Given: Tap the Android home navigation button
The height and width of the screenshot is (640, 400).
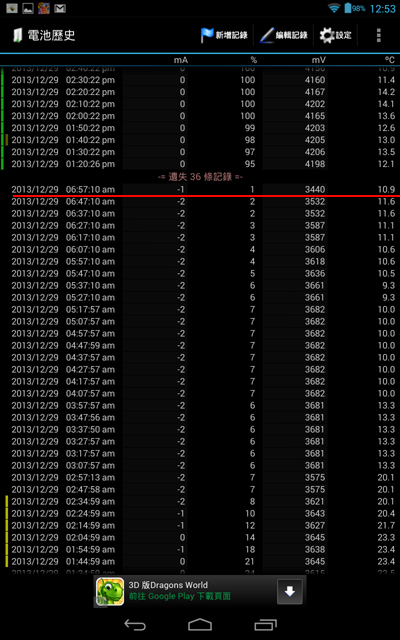Looking at the screenshot, I should [x=200, y=625].
